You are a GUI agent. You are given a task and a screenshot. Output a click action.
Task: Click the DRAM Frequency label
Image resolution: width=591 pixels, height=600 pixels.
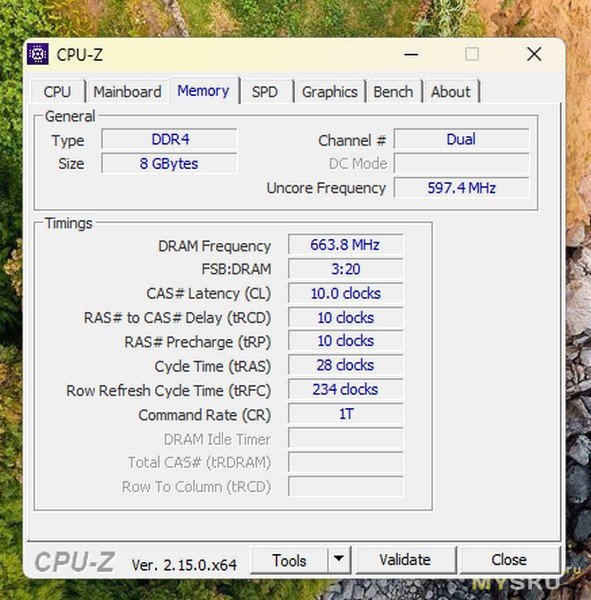(214, 246)
